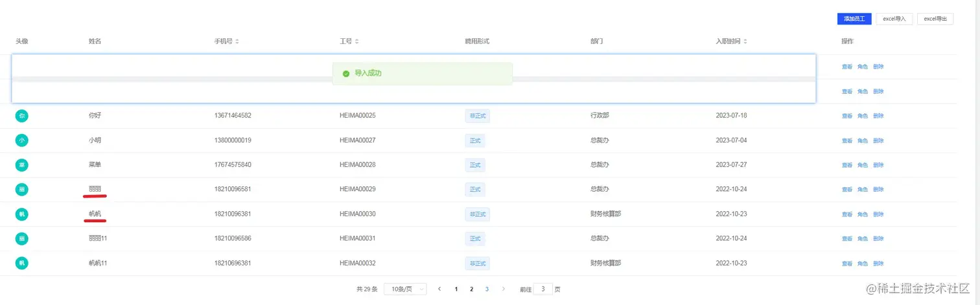Click 删除 for 你好
Viewport: 980px width, 305px height.
[878, 116]
